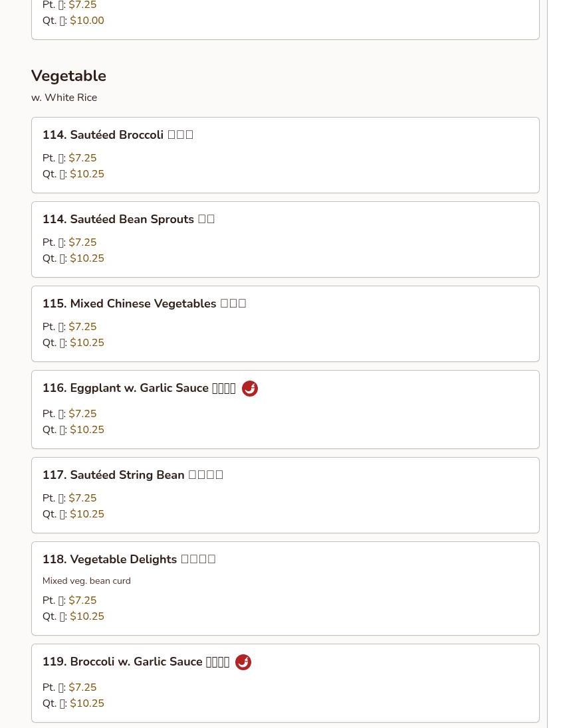Pick quart price of Sautéed Broccoli
The width and height of the screenshot is (561, 728).
[x=87, y=174]
